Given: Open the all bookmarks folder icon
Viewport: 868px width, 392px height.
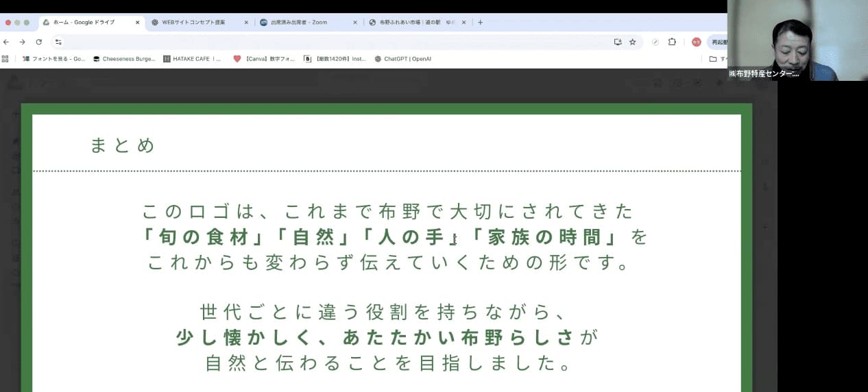Looking at the screenshot, I should (x=713, y=59).
